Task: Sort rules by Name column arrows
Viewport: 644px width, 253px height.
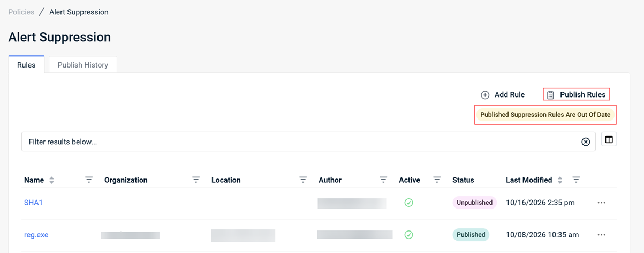Action: (51, 180)
